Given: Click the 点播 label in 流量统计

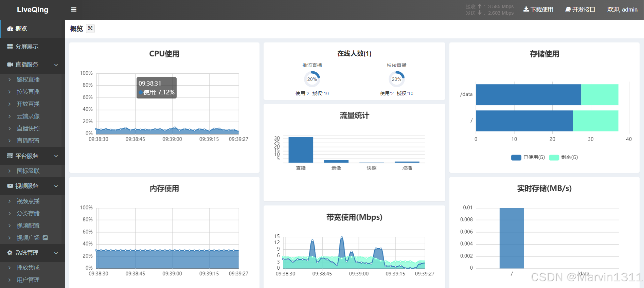Looking at the screenshot, I should click(407, 168).
